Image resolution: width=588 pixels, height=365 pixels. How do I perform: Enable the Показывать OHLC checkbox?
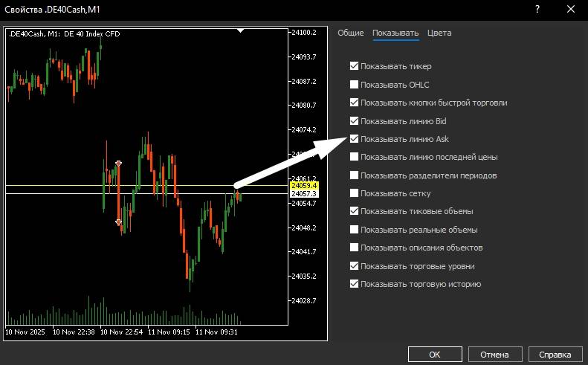click(x=355, y=85)
